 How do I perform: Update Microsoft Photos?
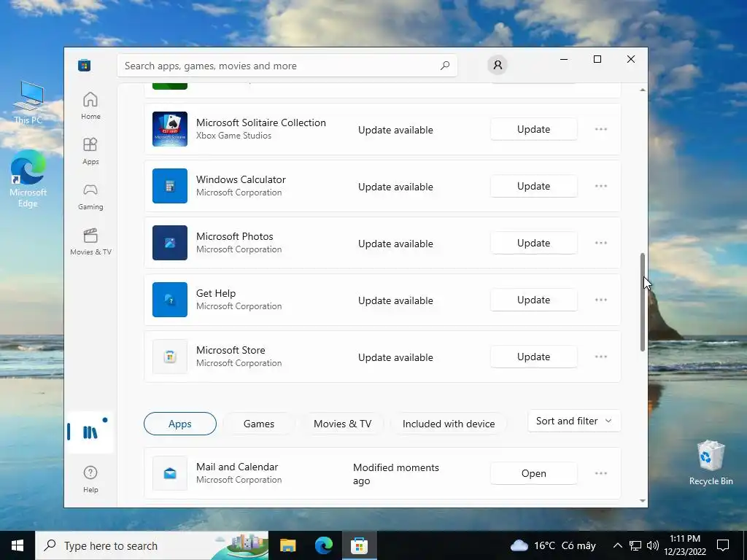click(x=533, y=243)
